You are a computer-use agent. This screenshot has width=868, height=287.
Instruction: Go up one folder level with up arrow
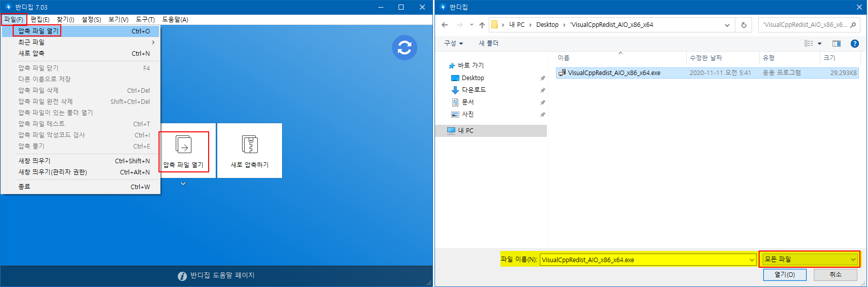tap(482, 25)
